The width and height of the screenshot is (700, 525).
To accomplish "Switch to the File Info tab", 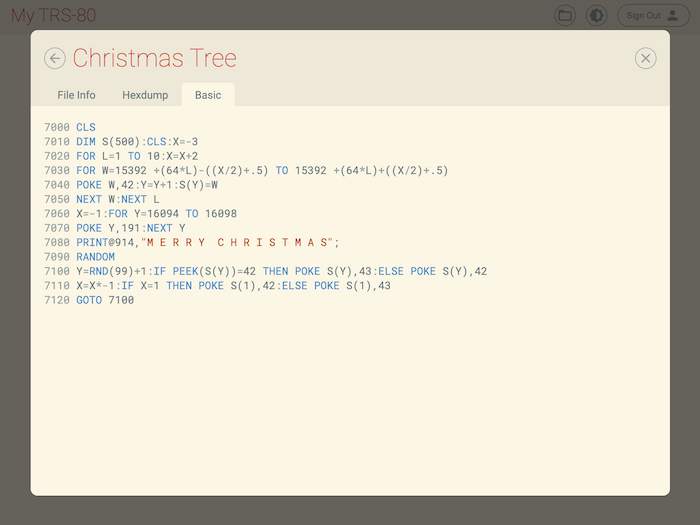I will tap(76, 95).
